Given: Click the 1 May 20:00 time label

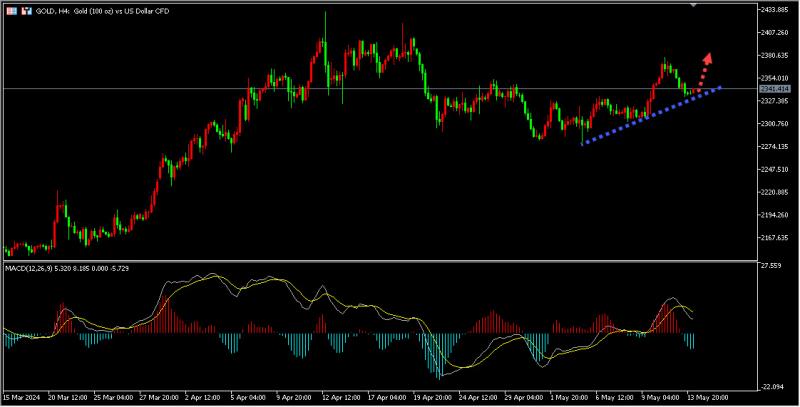Looking at the screenshot, I should click(x=567, y=397).
